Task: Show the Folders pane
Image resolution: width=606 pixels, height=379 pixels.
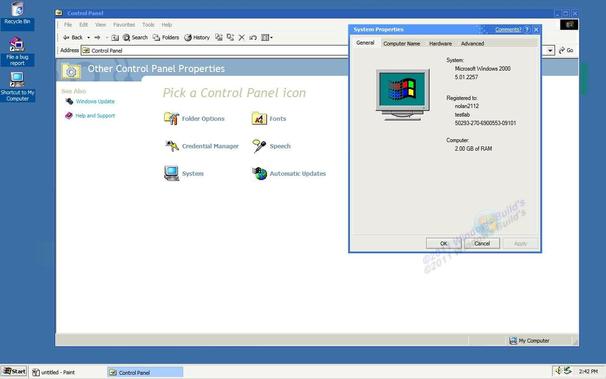Action: 166,37
